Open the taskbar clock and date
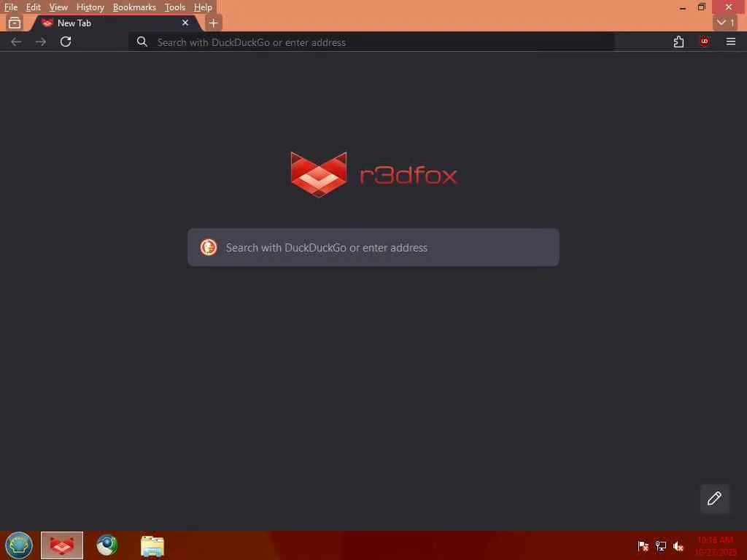 (715, 545)
